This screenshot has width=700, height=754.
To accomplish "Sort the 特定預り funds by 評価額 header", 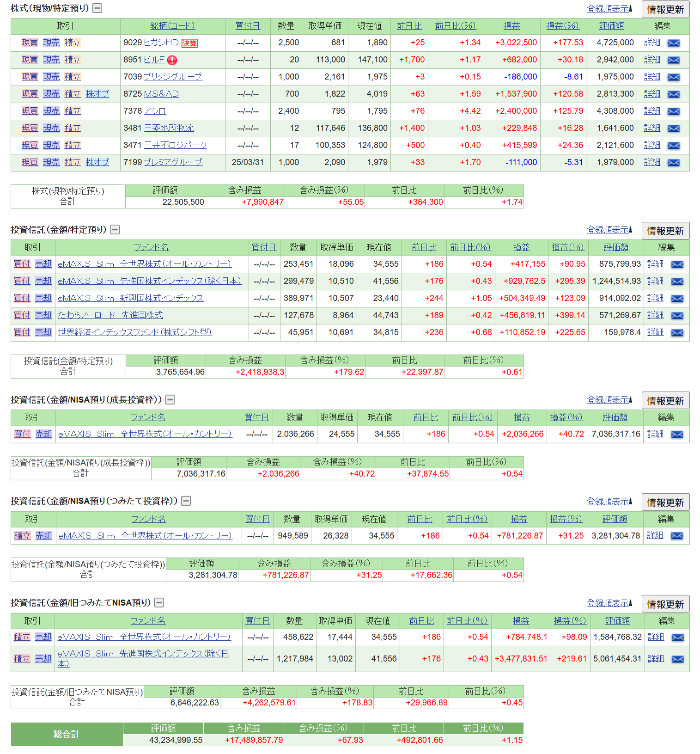I will point(615,247).
